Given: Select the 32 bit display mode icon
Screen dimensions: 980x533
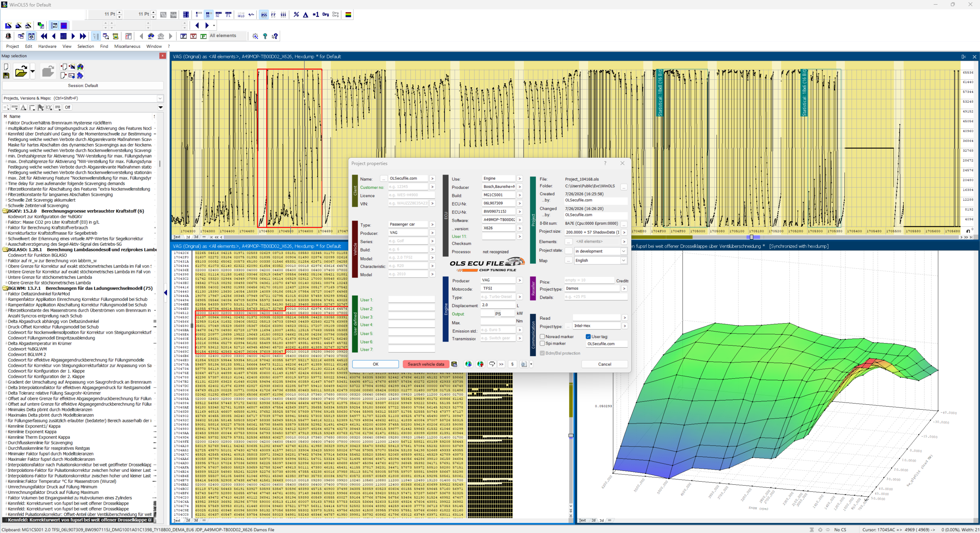Looking at the screenshot, I should pos(218,15).
